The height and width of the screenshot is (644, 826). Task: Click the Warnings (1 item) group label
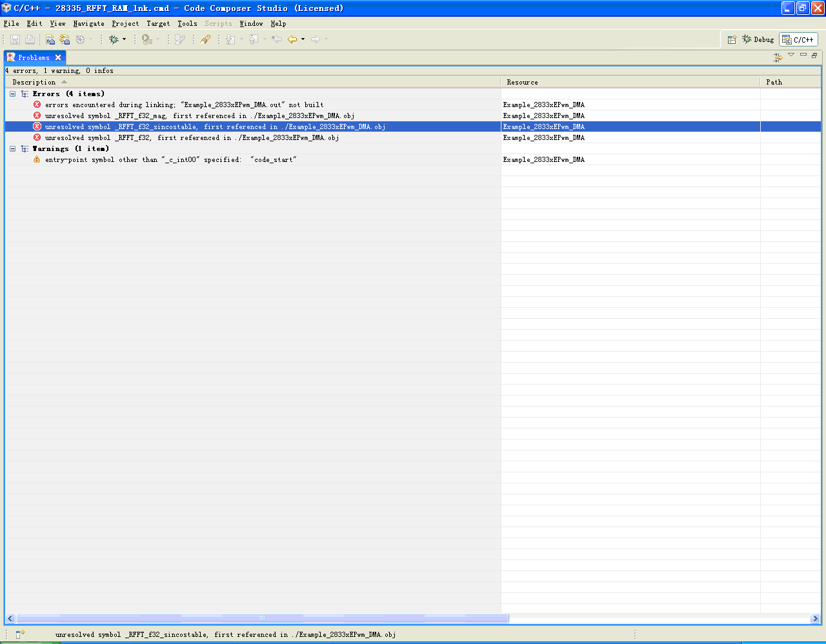coord(71,148)
